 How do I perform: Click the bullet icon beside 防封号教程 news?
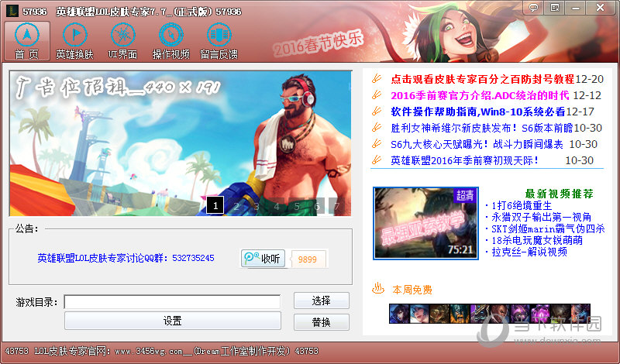[377, 78]
